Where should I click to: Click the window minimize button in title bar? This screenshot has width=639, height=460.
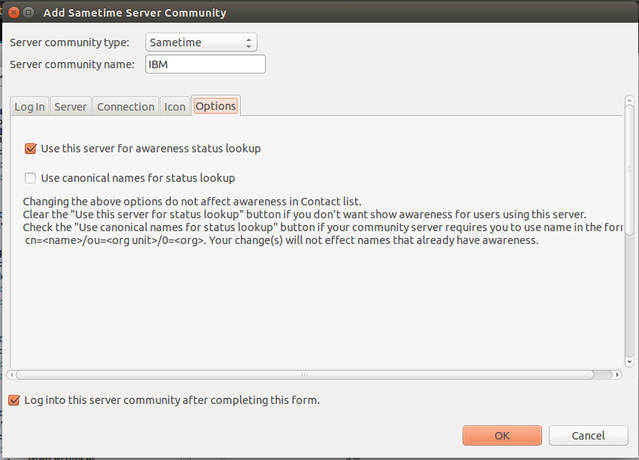(29, 13)
